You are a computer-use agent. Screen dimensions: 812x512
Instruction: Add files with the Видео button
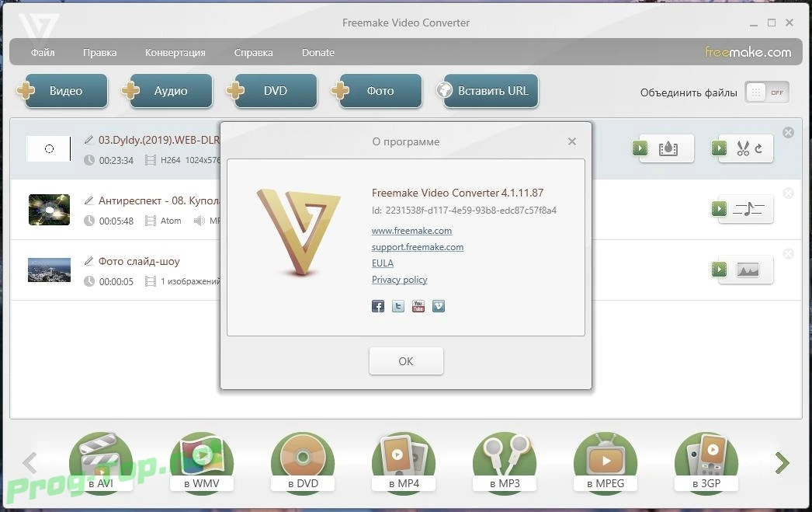[x=62, y=91]
